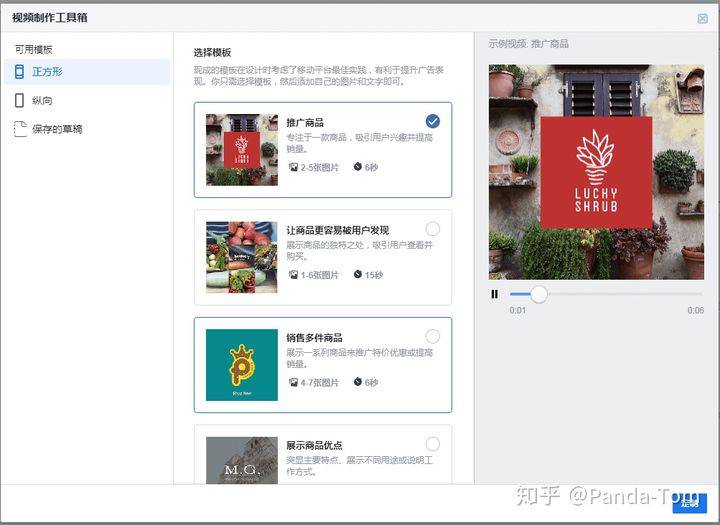Pause the sample video preview
Screen dimensions: 720x525
[x=494, y=294]
